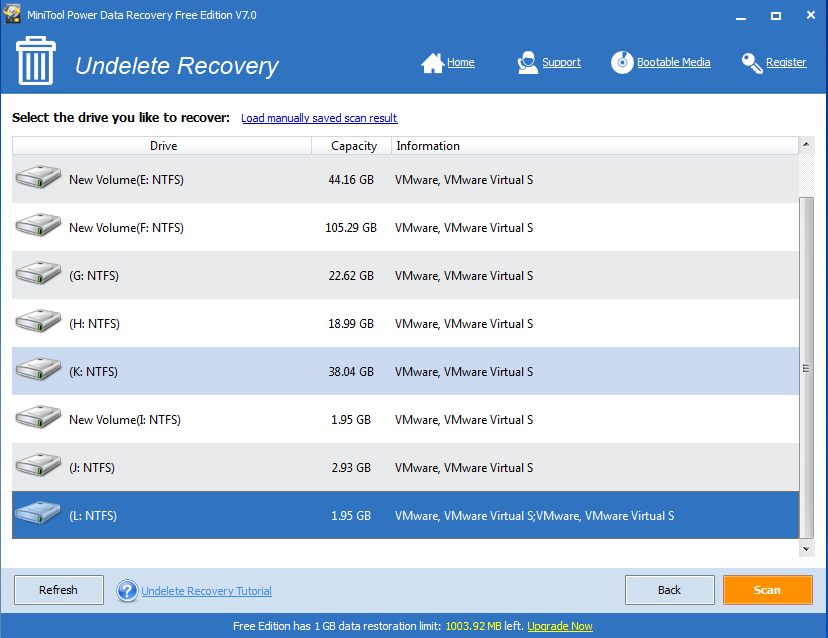Viewport: 828px width, 638px height.
Task: Select the (H: NTFS) drive name
Action: pyautogui.click(x=95, y=324)
